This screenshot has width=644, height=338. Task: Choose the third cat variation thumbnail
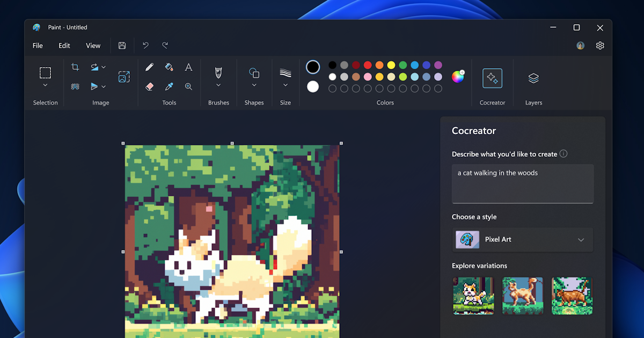572,296
